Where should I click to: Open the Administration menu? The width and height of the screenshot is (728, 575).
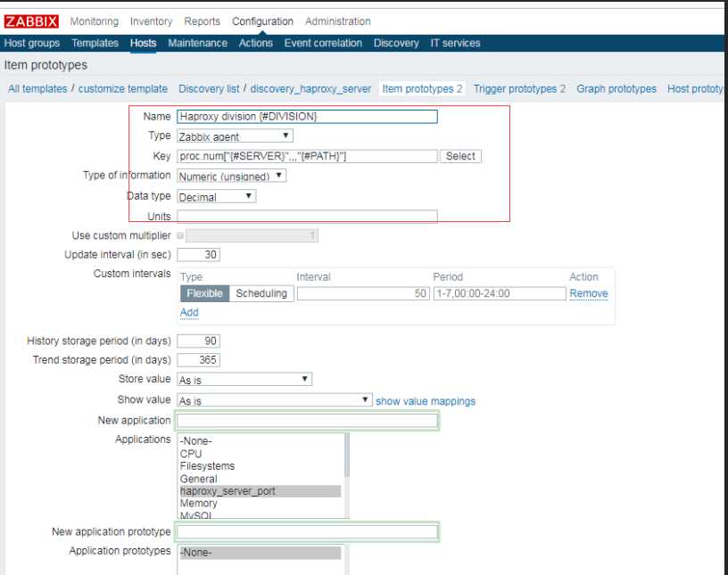point(337,21)
